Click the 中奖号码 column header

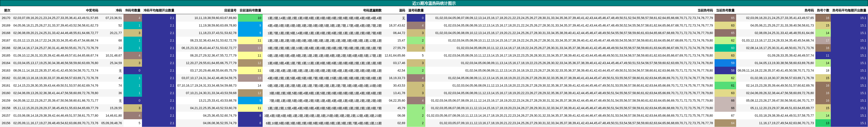click(92, 10)
